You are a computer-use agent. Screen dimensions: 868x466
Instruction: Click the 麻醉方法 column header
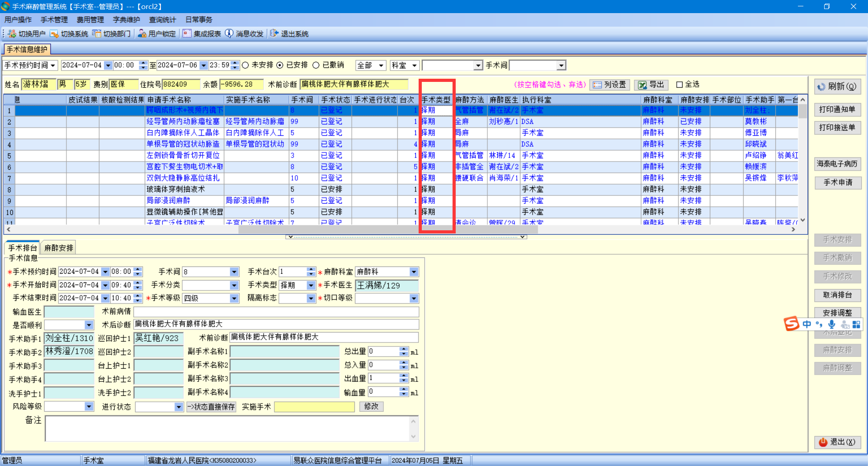point(470,100)
